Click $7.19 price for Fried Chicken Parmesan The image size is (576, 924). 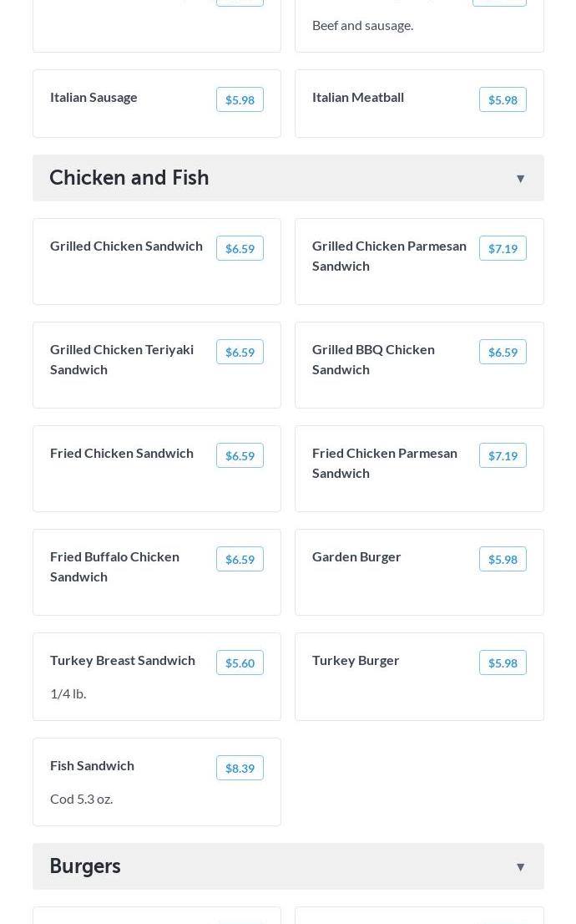click(x=503, y=455)
